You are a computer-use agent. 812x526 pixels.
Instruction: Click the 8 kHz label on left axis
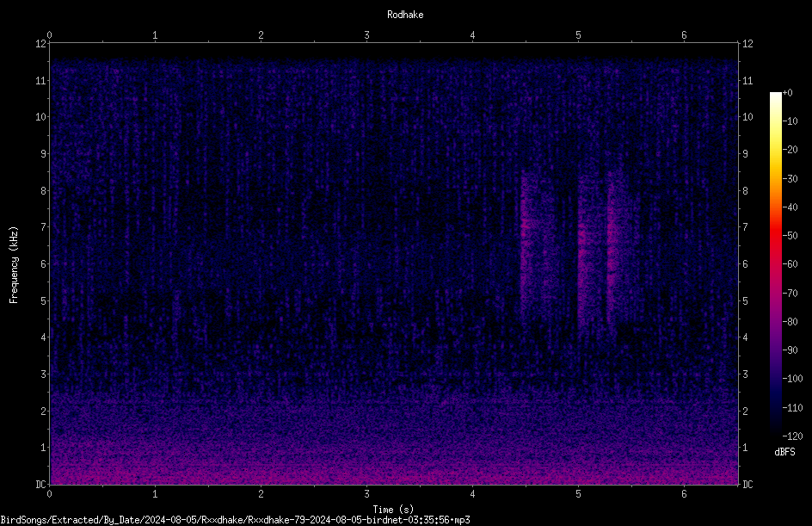[42, 191]
